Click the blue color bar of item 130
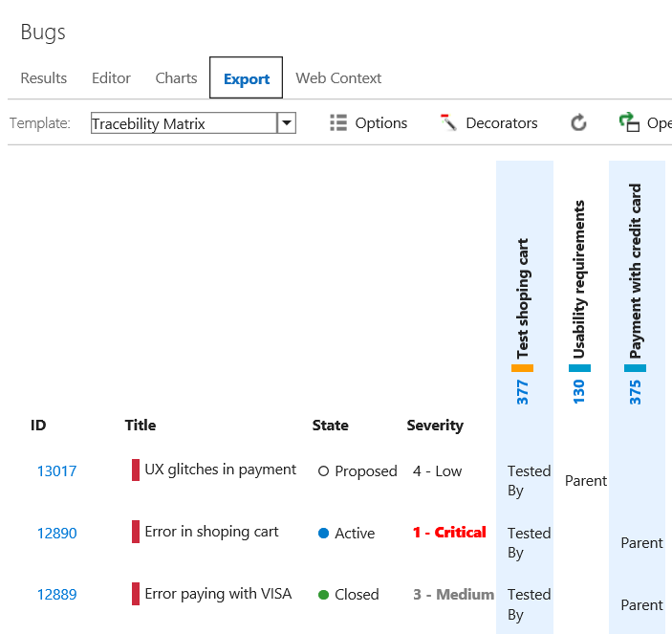This screenshot has width=672, height=634. coord(579,368)
